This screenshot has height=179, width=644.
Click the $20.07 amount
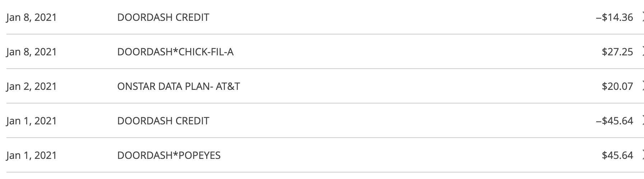pos(617,87)
